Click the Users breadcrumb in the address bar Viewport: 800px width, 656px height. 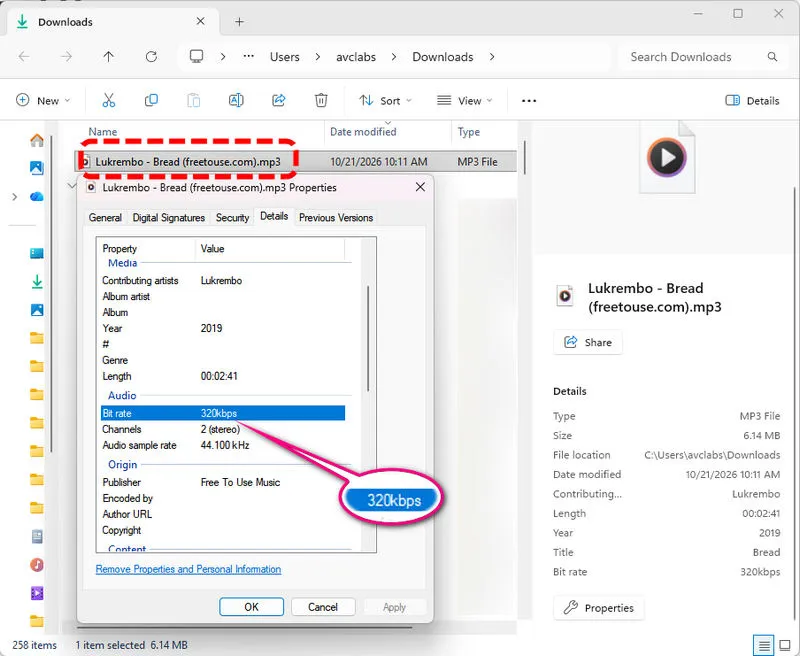[285, 57]
